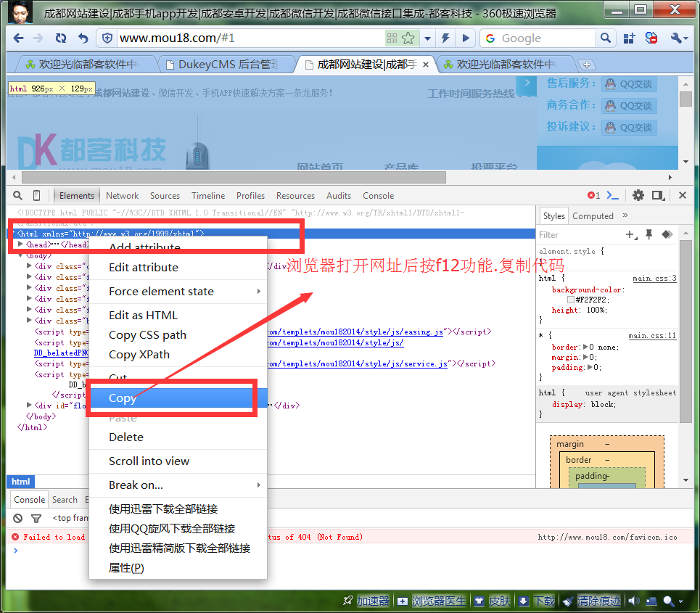Choose Copy CSS path

click(x=178, y=335)
